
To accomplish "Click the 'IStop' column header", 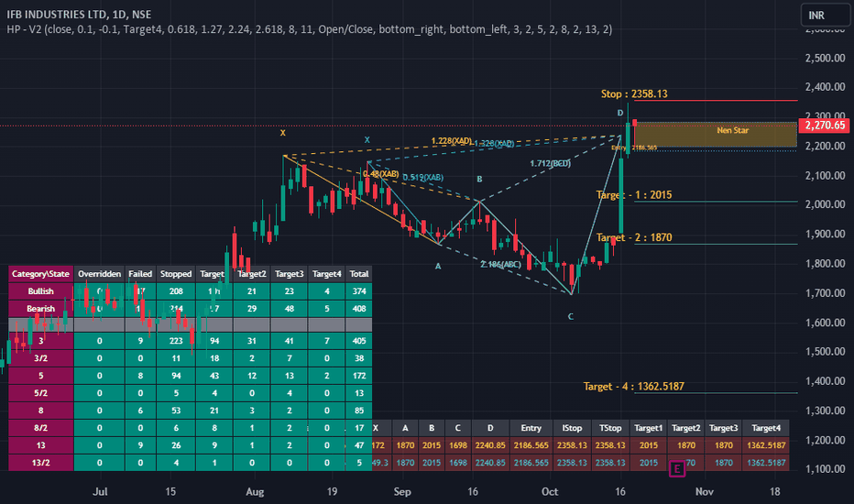I will tap(572, 428).
